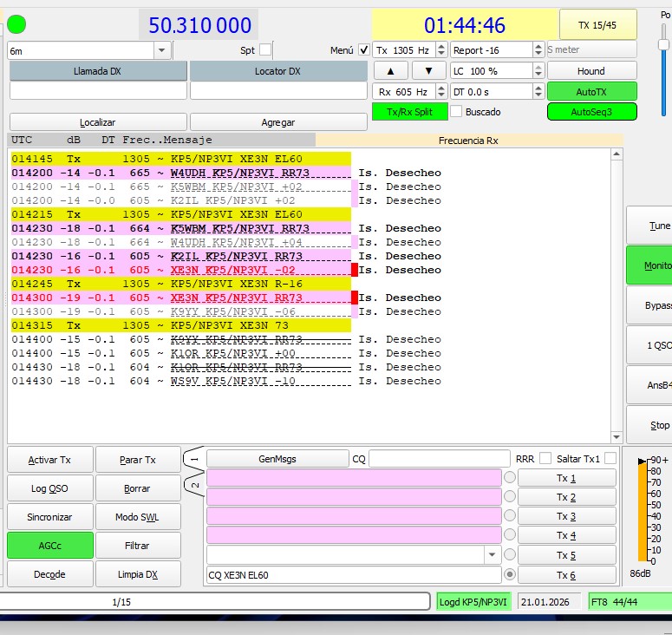Enable the Buscado checkbox

456,112
